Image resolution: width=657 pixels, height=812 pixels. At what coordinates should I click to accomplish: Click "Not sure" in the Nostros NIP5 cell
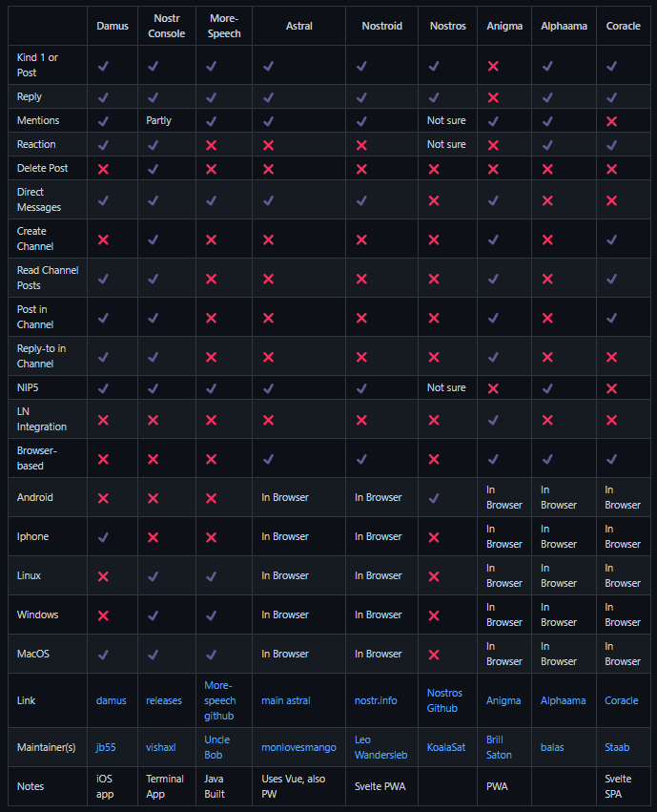[x=446, y=388]
